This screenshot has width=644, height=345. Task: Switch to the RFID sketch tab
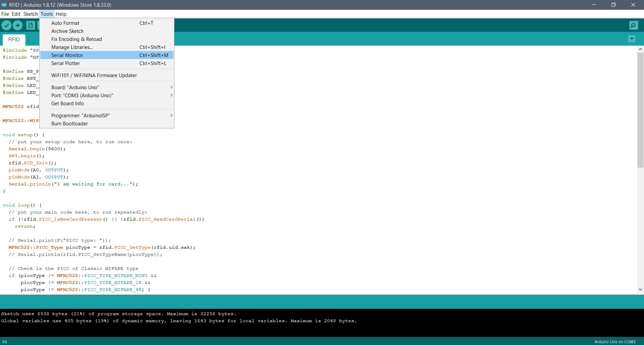pyautogui.click(x=14, y=40)
